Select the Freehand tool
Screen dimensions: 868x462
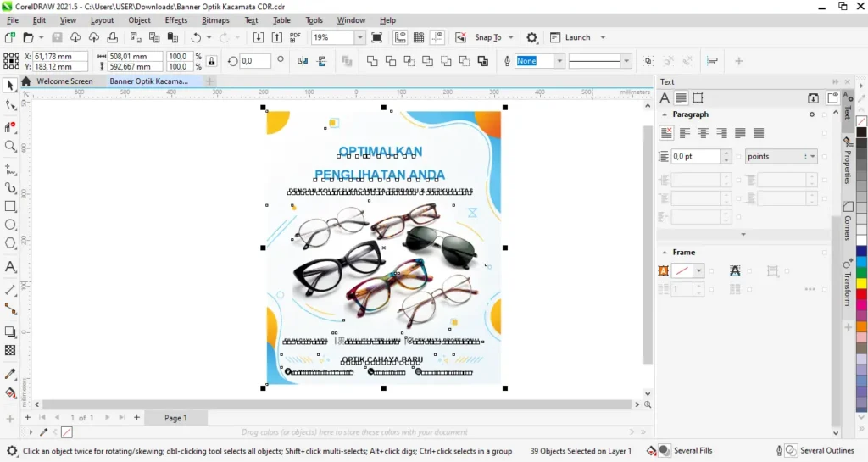pyautogui.click(x=10, y=169)
